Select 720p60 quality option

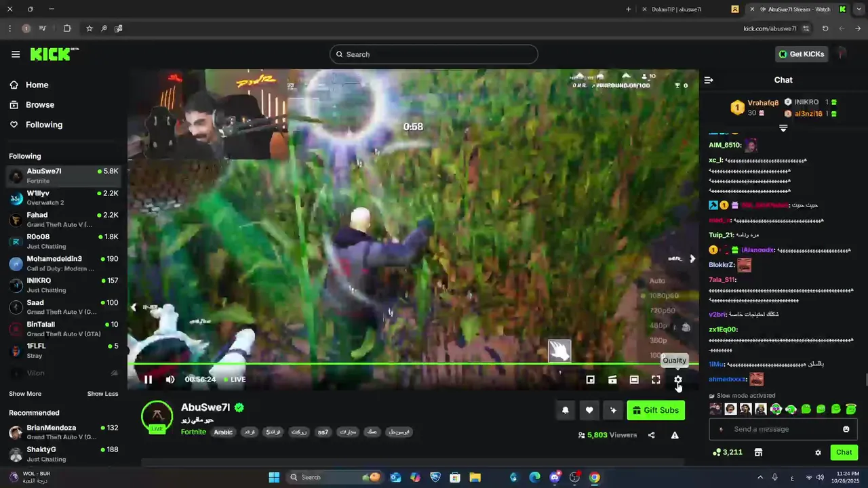[x=663, y=310]
